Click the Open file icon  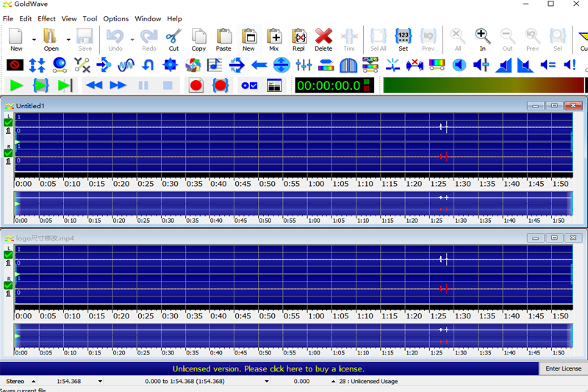50,36
